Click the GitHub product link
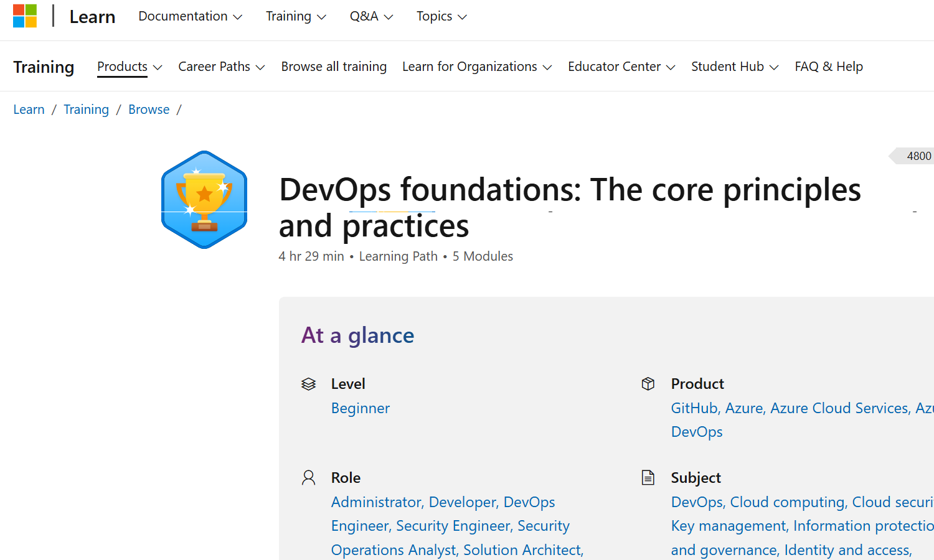934x560 pixels. [694, 408]
